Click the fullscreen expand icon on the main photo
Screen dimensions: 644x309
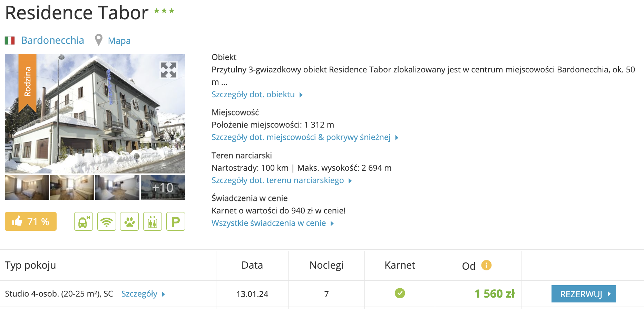pyautogui.click(x=169, y=70)
